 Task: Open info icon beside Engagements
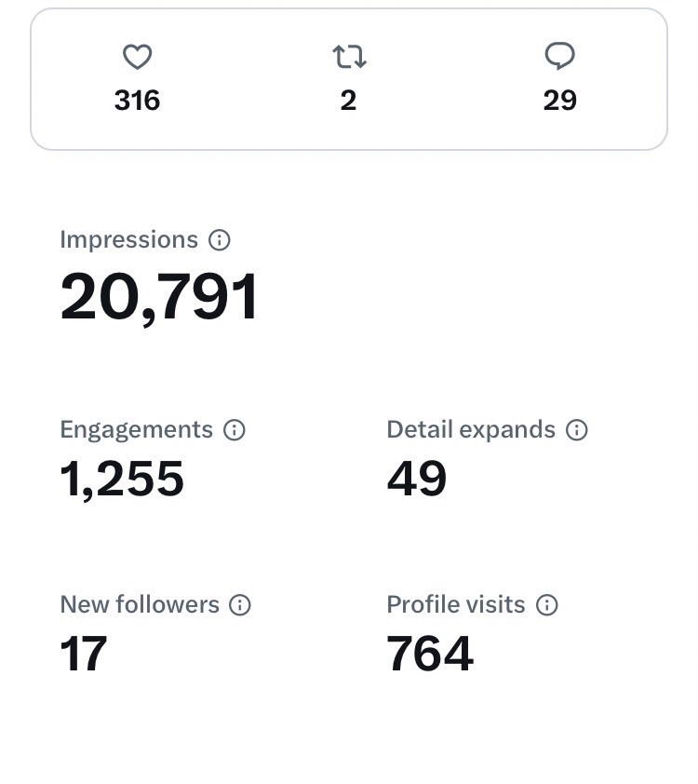point(235,430)
